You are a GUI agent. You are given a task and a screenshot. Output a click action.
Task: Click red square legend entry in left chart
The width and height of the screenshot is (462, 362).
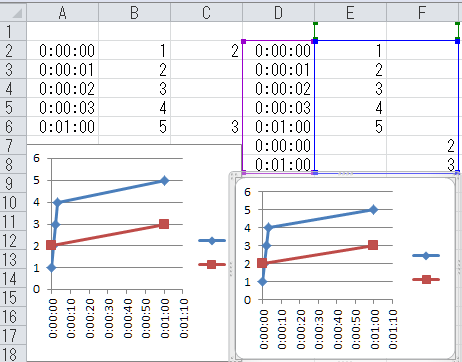pyautogui.click(x=212, y=265)
